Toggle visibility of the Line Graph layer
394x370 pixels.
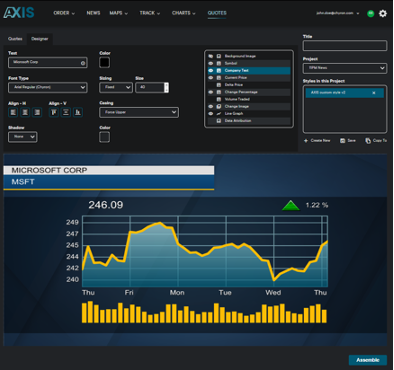[x=211, y=114]
